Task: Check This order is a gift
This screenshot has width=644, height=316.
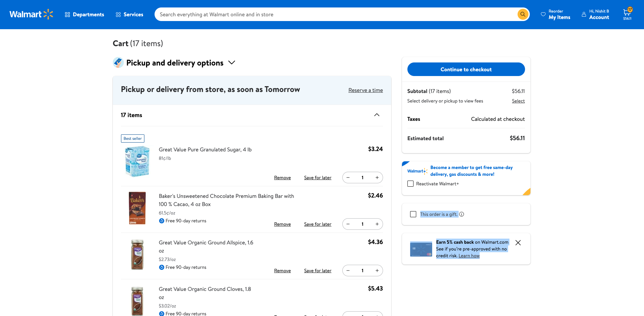Action: [413, 214]
